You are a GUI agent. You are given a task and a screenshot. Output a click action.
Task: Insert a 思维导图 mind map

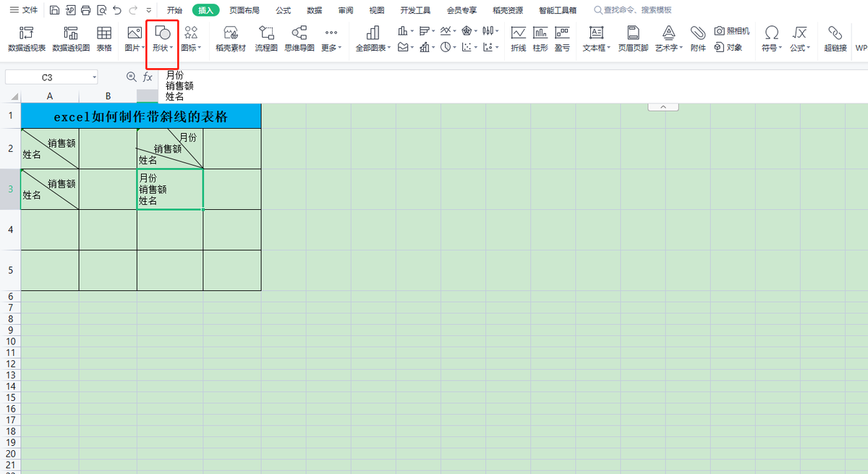[x=299, y=39]
